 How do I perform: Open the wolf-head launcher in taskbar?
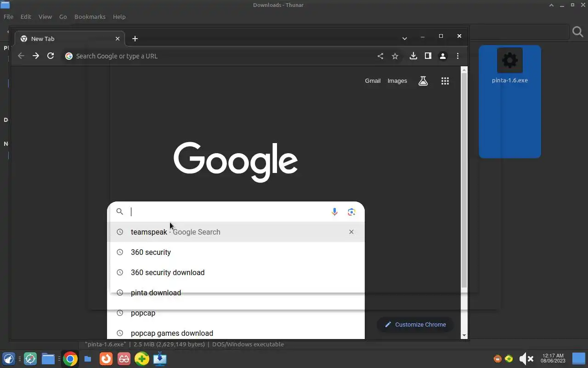9,359
